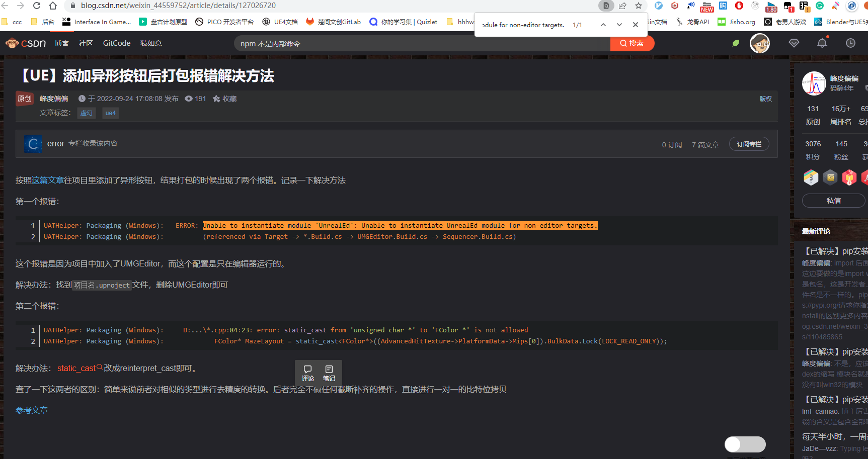
Task: Click the CSDN logo
Action: (x=26, y=43)
